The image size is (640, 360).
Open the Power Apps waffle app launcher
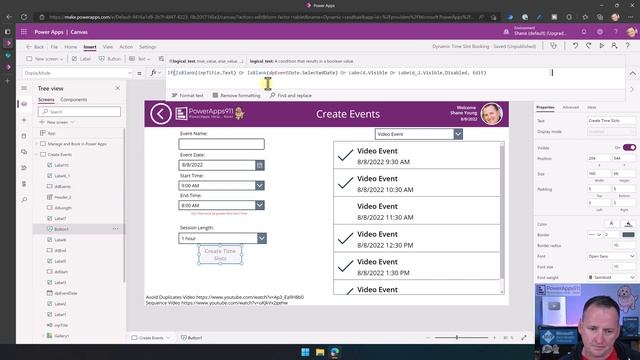click(x=24, y=32)
